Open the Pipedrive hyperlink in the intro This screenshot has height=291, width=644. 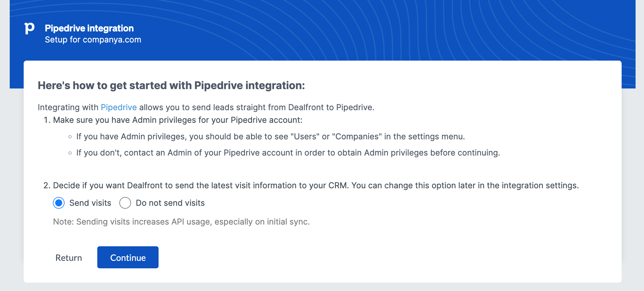coord(119,107)
